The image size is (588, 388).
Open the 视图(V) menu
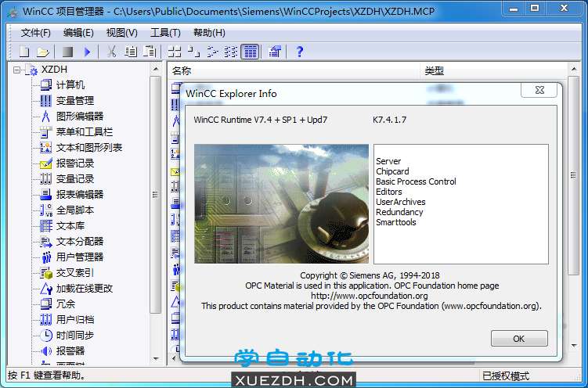122,33
